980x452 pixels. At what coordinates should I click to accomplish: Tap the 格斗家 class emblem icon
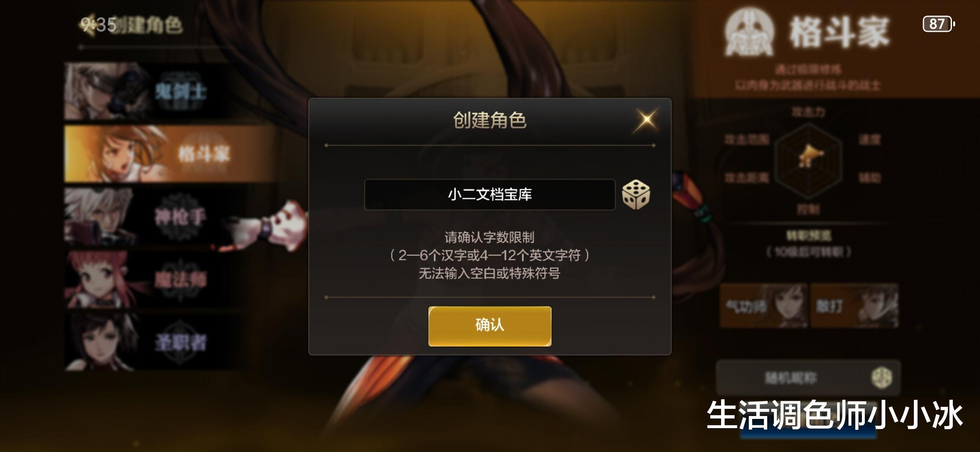click(x=750, y=33)
